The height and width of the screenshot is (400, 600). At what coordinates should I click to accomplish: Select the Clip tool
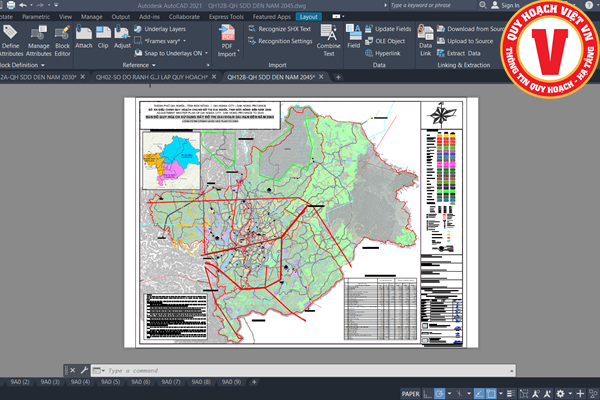click(x=103, y=36)
